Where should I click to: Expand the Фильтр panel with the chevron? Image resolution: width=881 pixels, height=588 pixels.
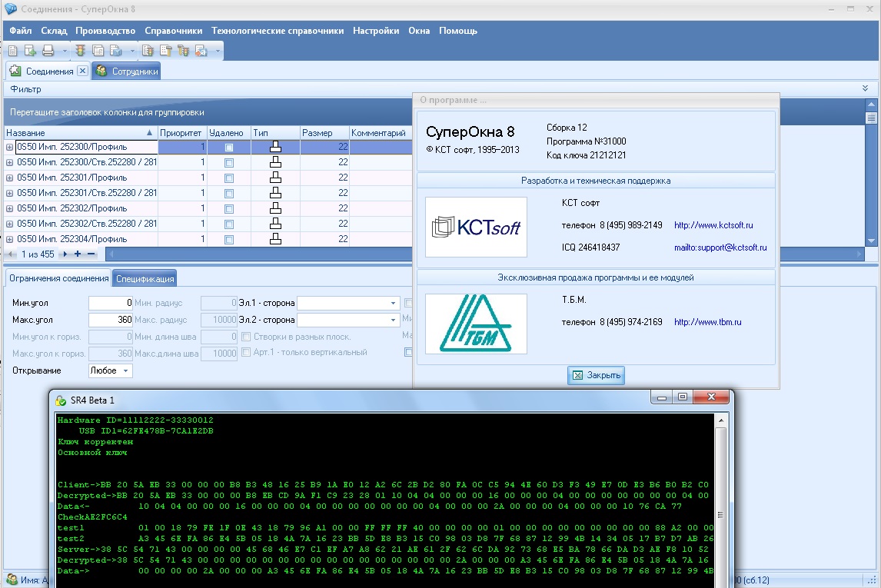pyautogui.click(x=866, y=88)
